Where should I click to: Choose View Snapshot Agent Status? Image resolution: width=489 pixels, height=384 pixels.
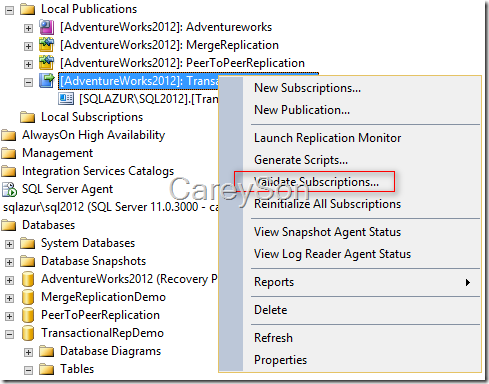coord(362,232)
